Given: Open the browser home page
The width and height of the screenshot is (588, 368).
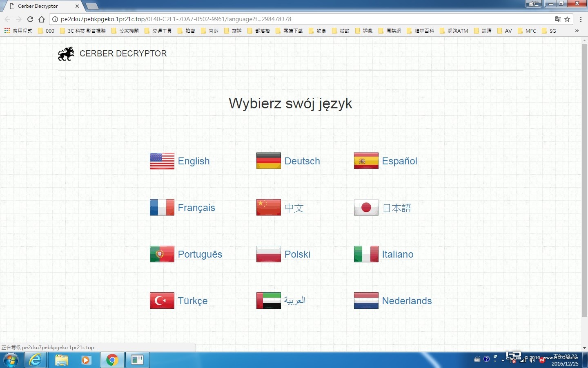Looking at the screenshot, I should 42,19.
